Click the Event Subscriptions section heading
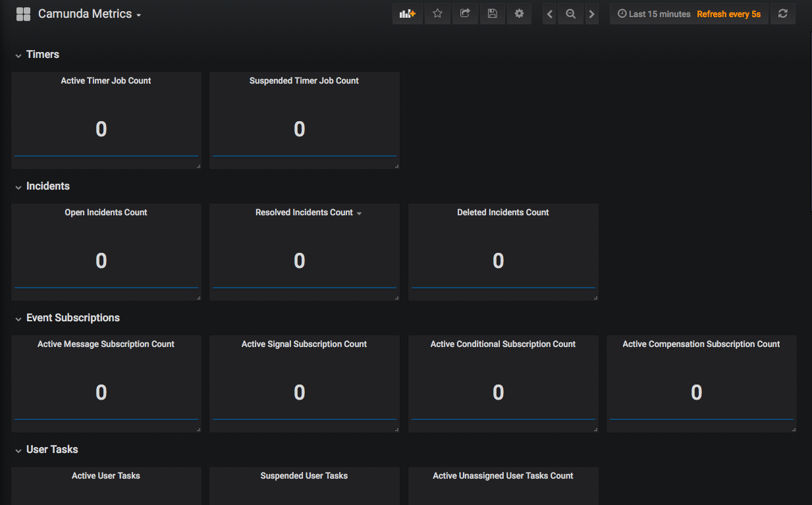This screenshot has width=812, height=505. click(73, 318)
